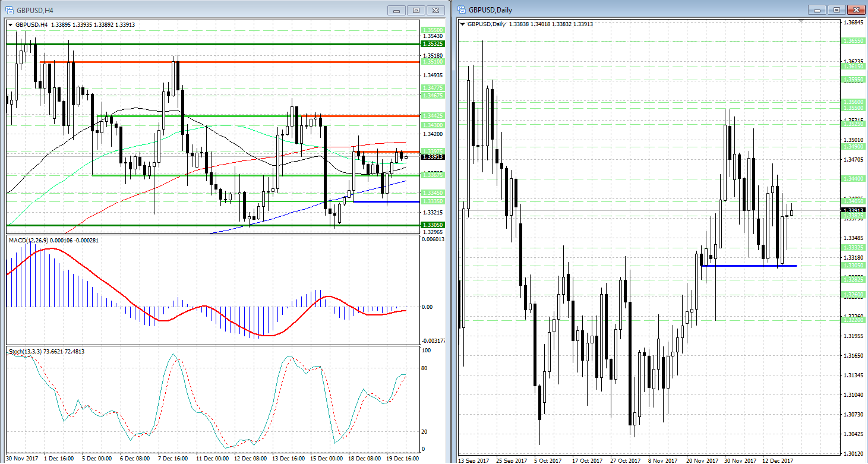Maximize the GBPUSD,Daily chart window
868x464 pixels.
[x=837, y=10]
